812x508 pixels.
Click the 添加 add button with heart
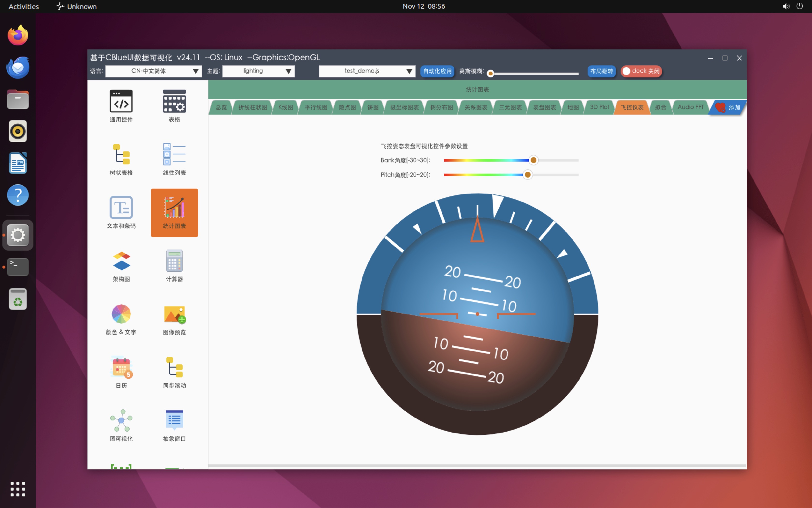point(727,107)
